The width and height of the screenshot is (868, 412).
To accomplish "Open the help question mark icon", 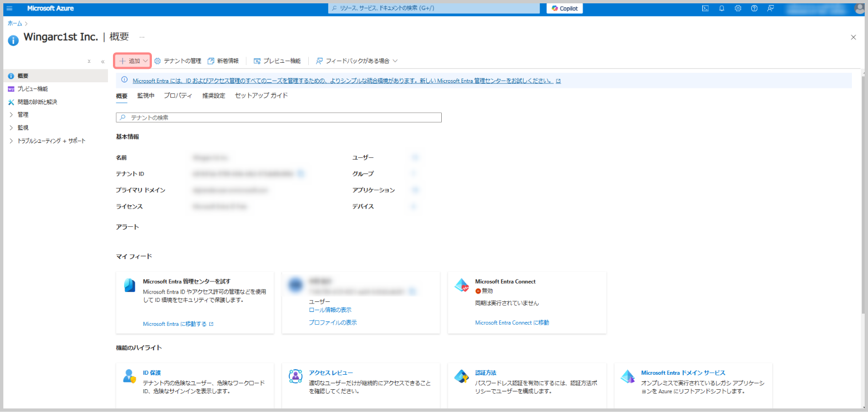I will point(754,8).
